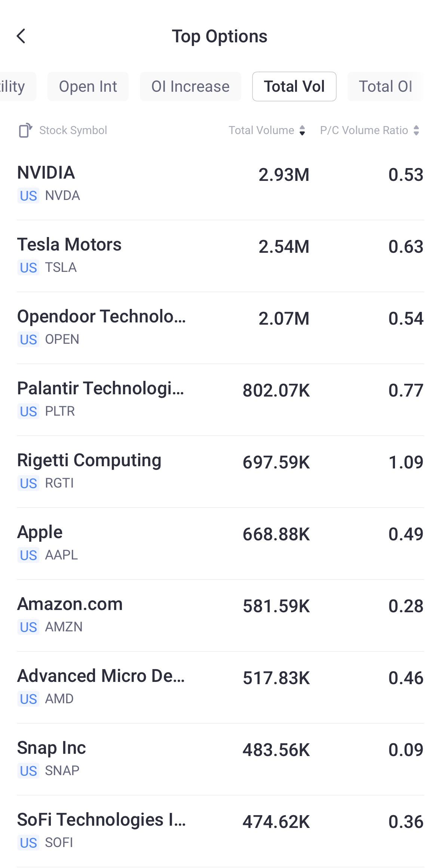The height and width of the screenshot is (868, 441).
Task: Click the Stock Symbol column header
Action: coord(73,130)
